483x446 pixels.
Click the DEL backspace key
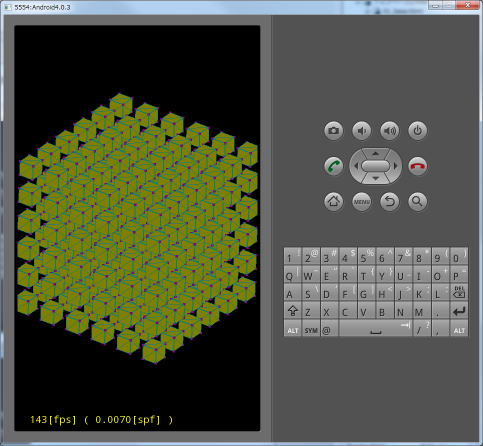pyautogui.click(x=459, y=292)
